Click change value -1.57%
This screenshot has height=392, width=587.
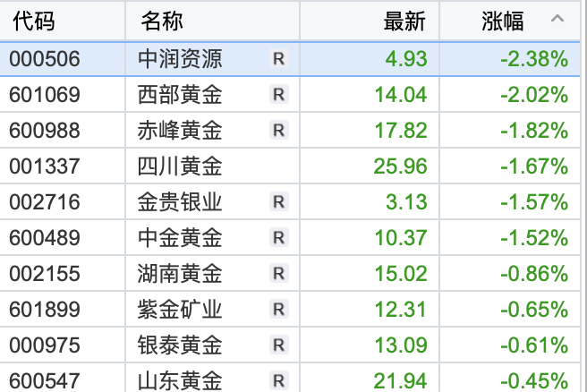pyautogui.click(x=534, y=201)
